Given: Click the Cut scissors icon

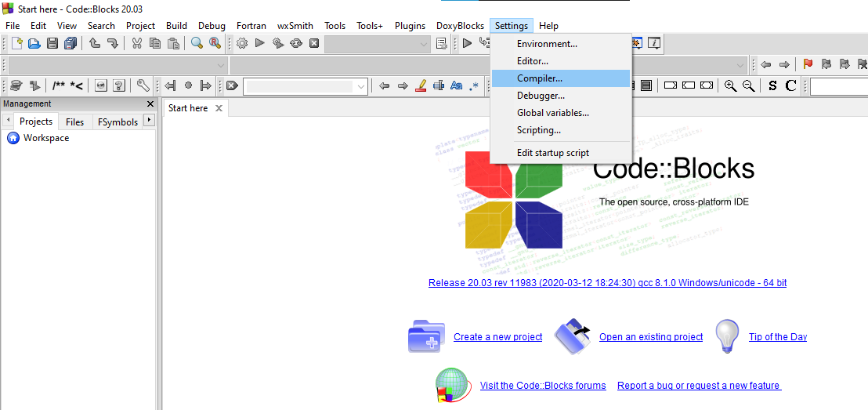Looking at the screenshot, I should [x=137, y=43].
